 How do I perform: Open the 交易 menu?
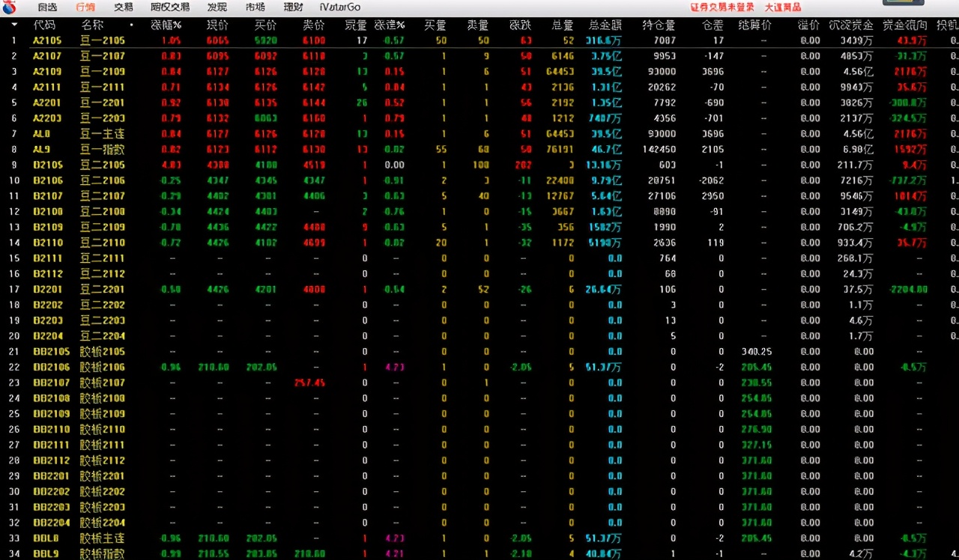point(124,7)
